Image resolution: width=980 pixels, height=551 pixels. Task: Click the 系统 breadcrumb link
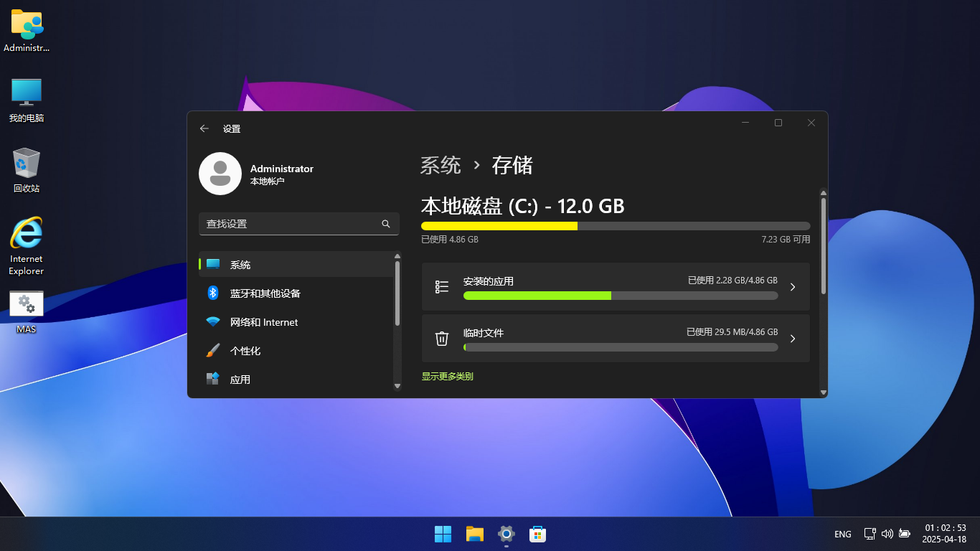[x=440, y=165]
